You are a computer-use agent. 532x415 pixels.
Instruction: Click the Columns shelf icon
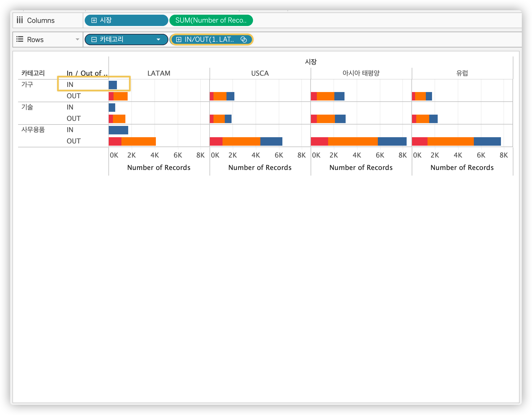point(20,20)
